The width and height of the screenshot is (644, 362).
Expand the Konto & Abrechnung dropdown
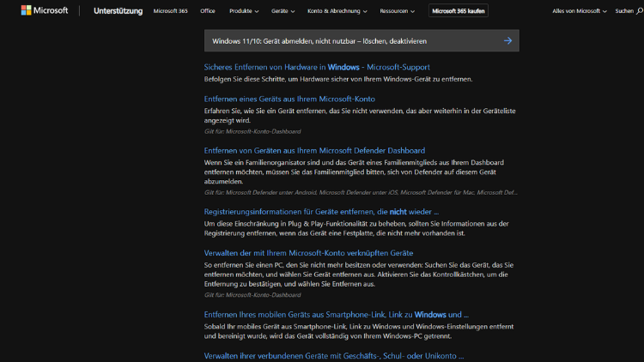(x=337, y=11)
